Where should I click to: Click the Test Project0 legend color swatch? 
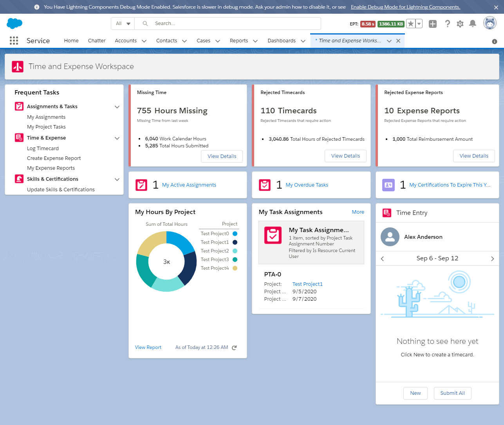(235, 234)
